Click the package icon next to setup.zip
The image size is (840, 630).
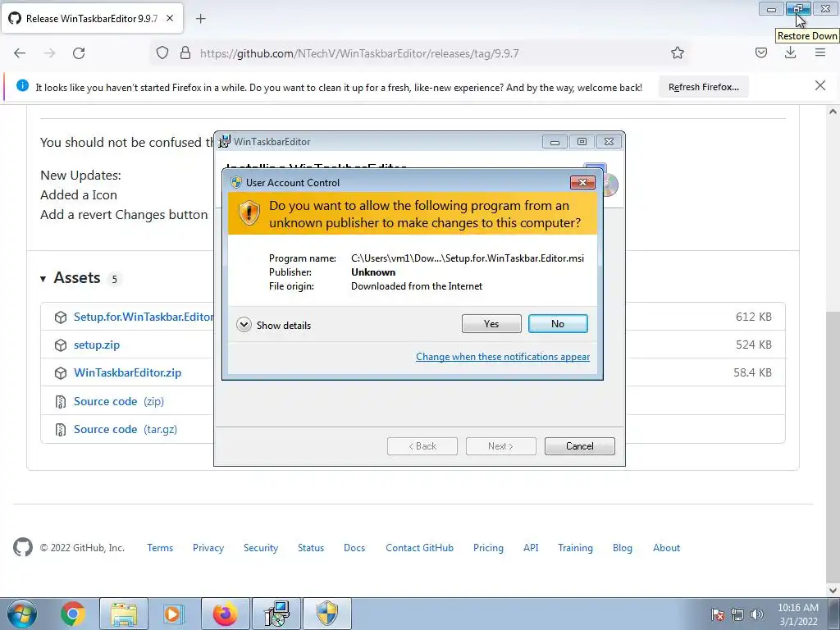click(x=61, y=345)
